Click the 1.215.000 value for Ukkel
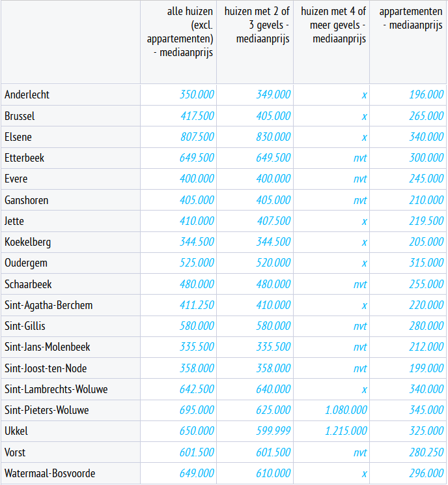This screenshot has height=485, width=448. 346,431
